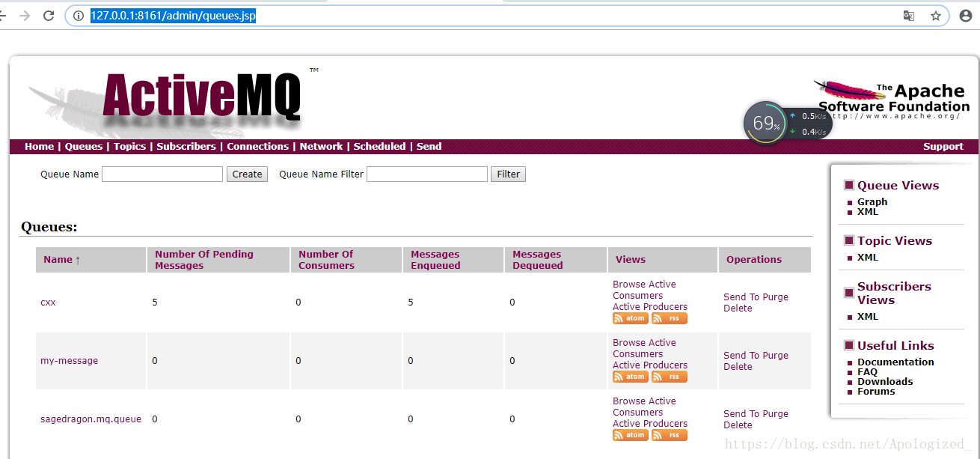Purge the cxx queue
This screenshot has height=459, width=980.
[776, 297]
